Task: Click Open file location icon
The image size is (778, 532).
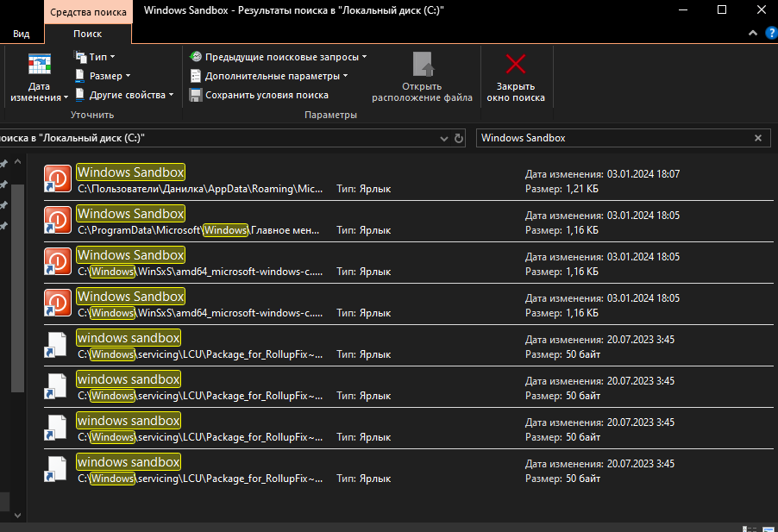Action: click(423, 65)
